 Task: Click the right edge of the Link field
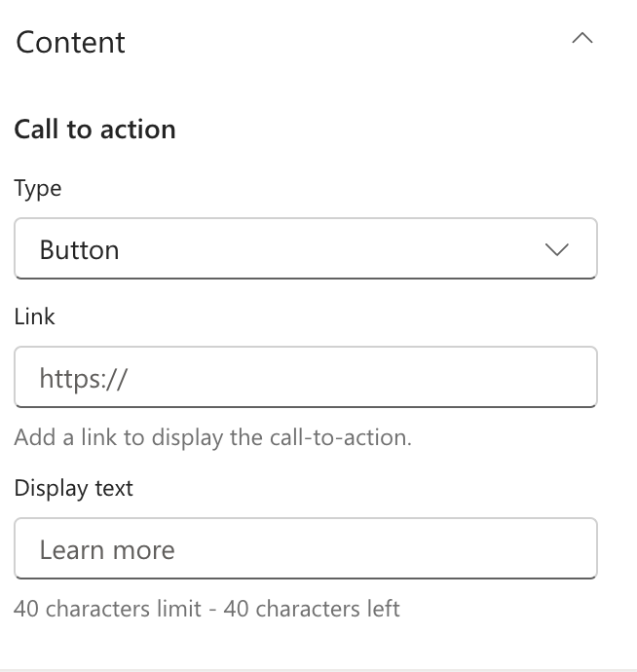581,377
